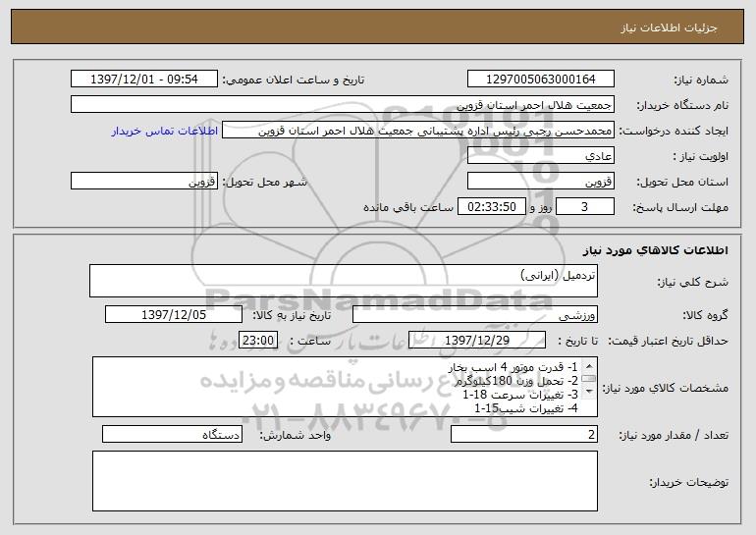Click the buyer notes textarea
Image resolution: width=756 pixels, height=535 pixels.
point(345,481)
